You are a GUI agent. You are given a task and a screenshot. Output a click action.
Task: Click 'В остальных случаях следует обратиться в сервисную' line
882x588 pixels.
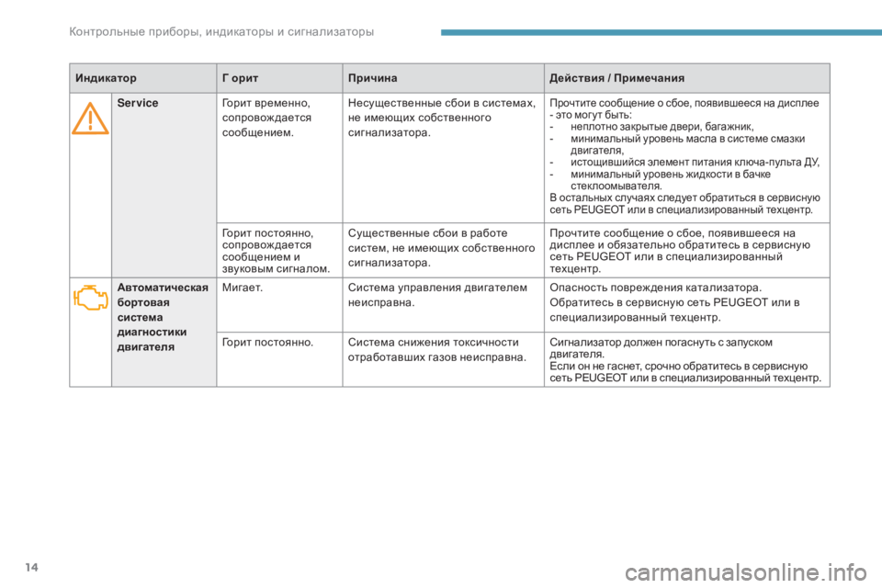point(684,198)
